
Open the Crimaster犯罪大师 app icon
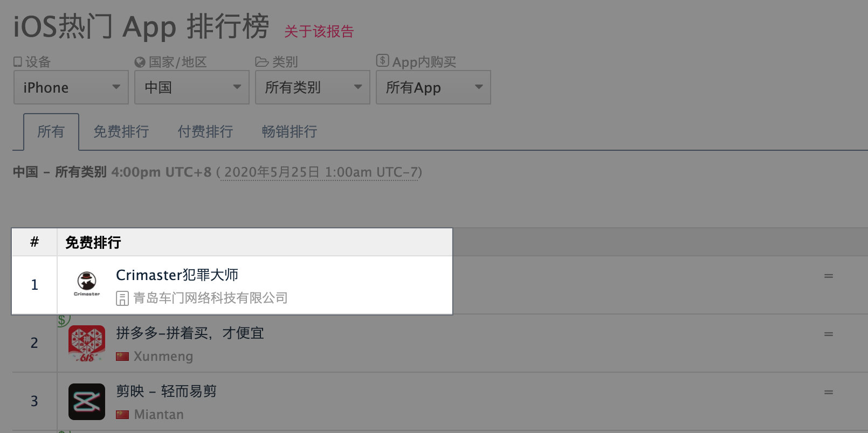click(87, 284)
